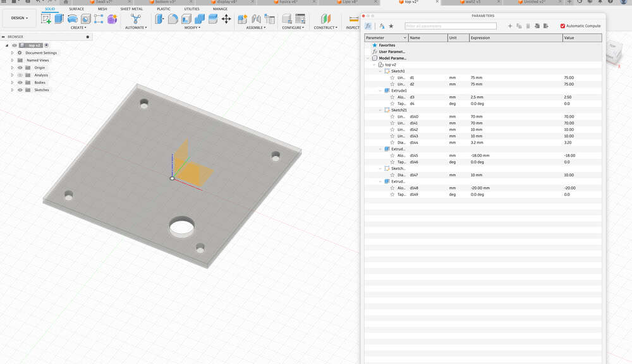The width and height of the screenshot is (632, 364).
Task: Activate top v2 component radio button
Action: (x=46, y=45)
